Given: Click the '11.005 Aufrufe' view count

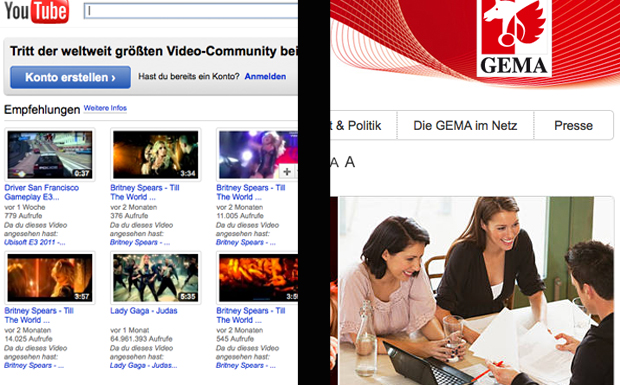Looking at the screenshot, I should pyautogui.click(x=240, y=216).
